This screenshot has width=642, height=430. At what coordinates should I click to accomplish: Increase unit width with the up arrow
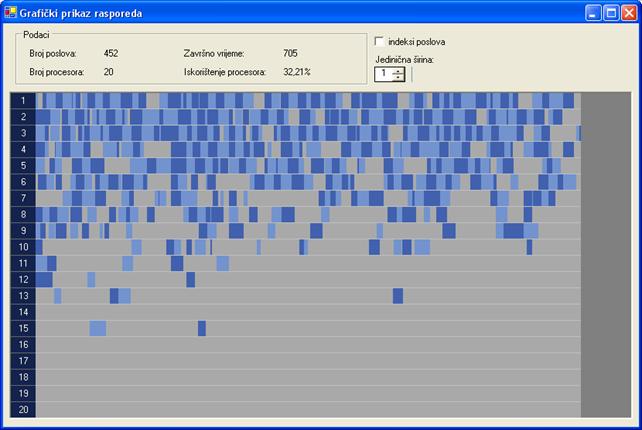(x=398, y=71)
